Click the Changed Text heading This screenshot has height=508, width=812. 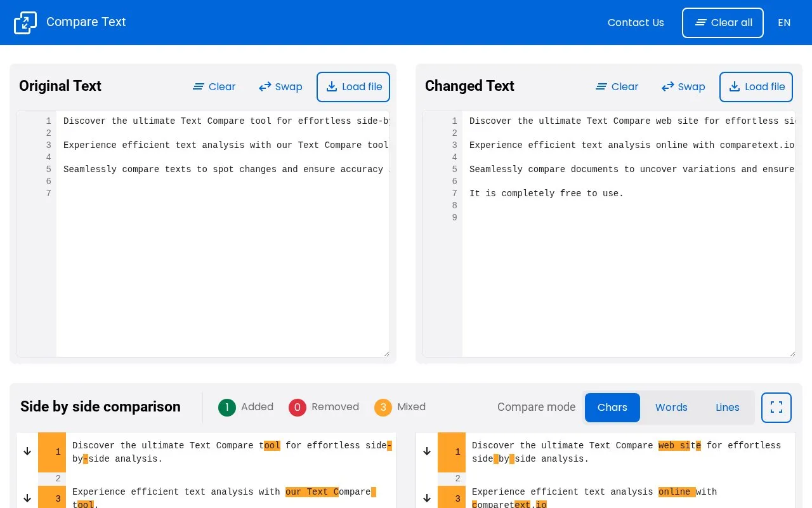pos(469,86)
